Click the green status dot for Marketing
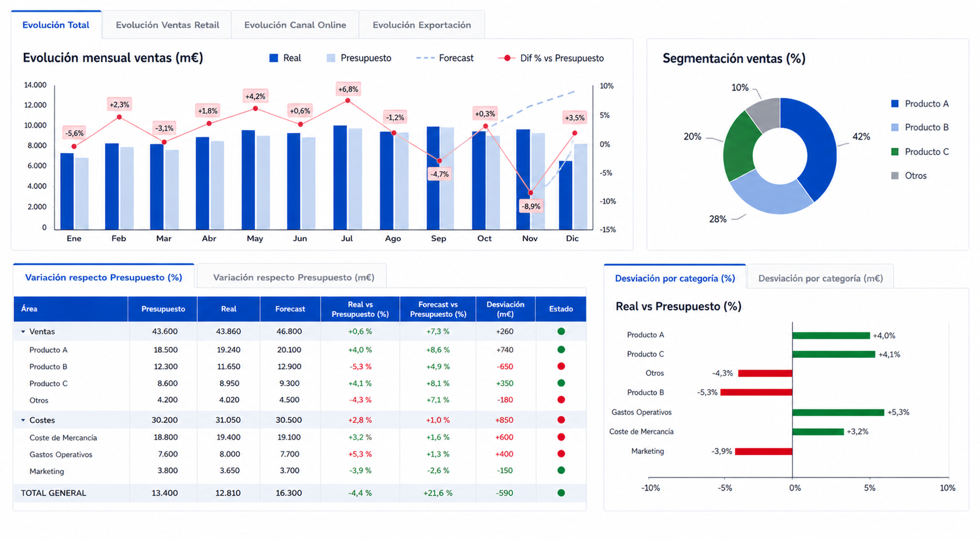Image resolution: width=980 pixels, height=540 pixels. pos(561,470)
